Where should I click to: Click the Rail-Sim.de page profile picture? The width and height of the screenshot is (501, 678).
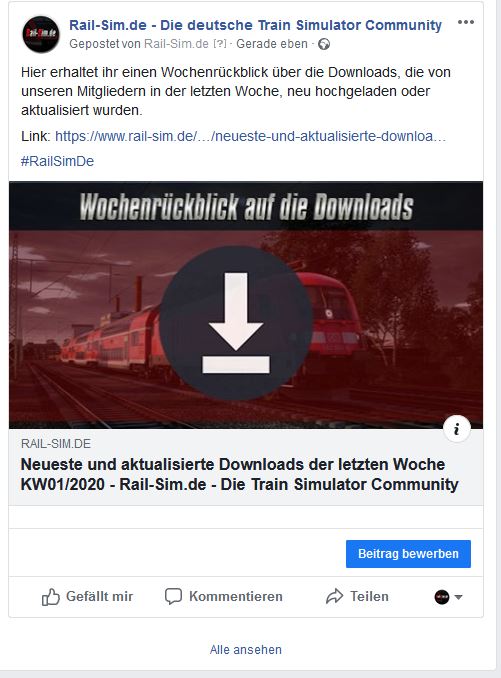pos(41,34)
